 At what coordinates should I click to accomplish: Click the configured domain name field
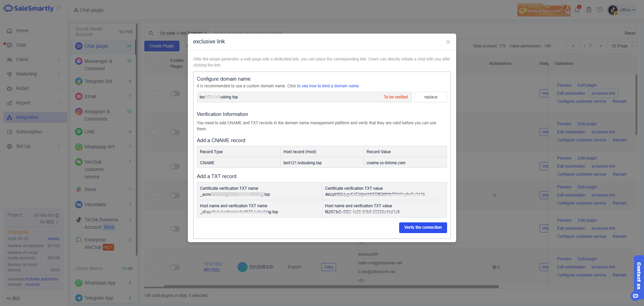coord(304,97)
